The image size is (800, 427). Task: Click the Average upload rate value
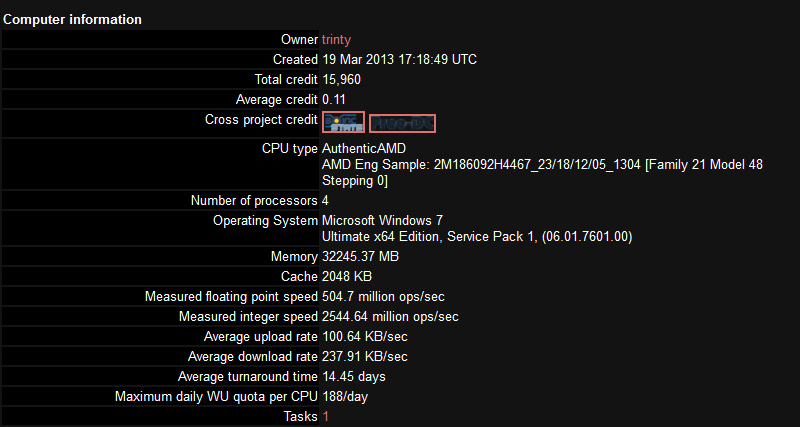pos(364,336)
